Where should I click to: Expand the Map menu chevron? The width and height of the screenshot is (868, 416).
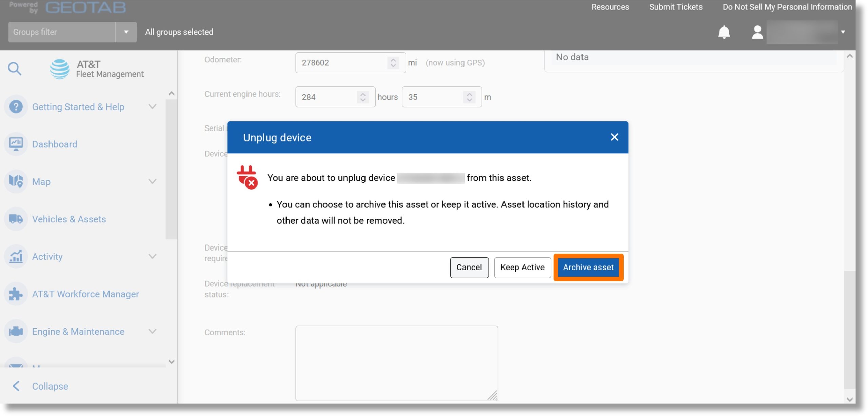point(153,181)
